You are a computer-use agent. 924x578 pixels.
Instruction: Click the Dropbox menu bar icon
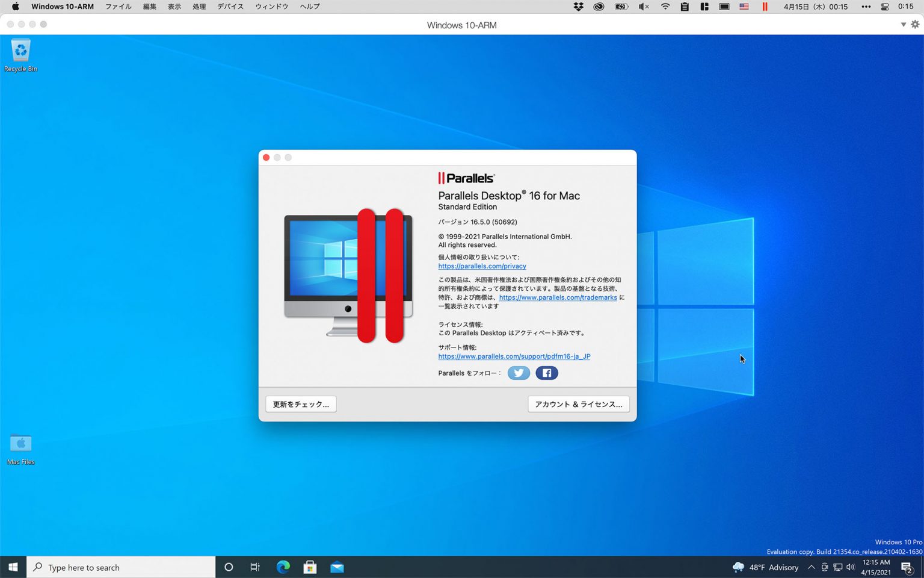pyautogui.click(x=578, y=7)
